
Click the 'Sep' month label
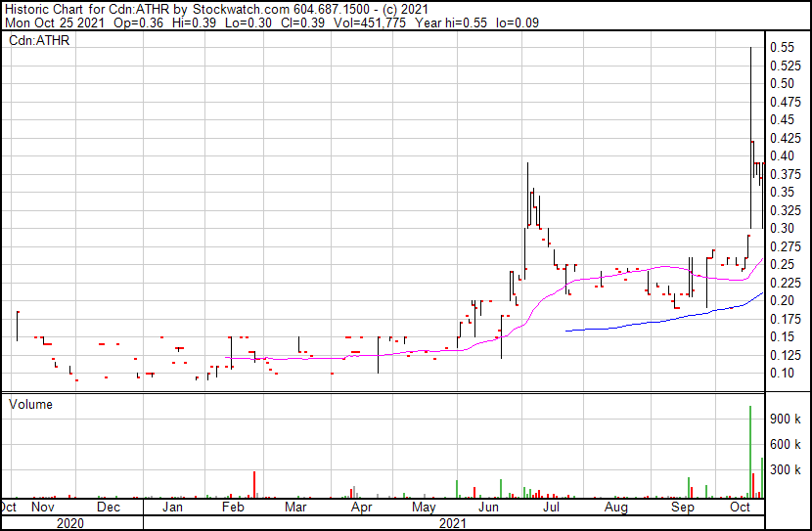(x=683, y=507)
